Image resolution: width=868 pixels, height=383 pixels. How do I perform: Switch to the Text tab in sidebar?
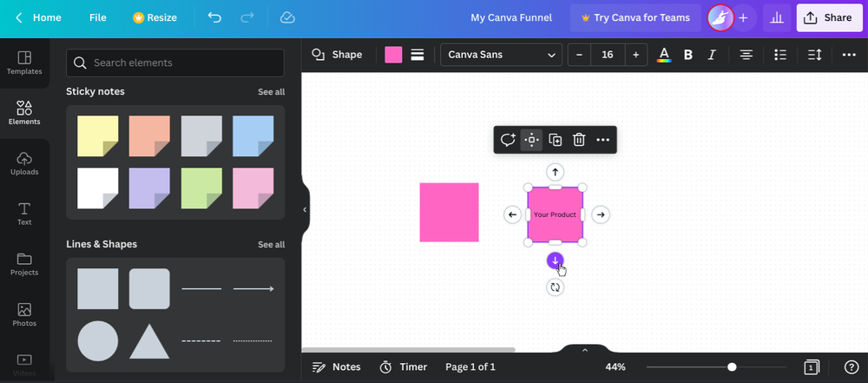click(x=24, y=213)
